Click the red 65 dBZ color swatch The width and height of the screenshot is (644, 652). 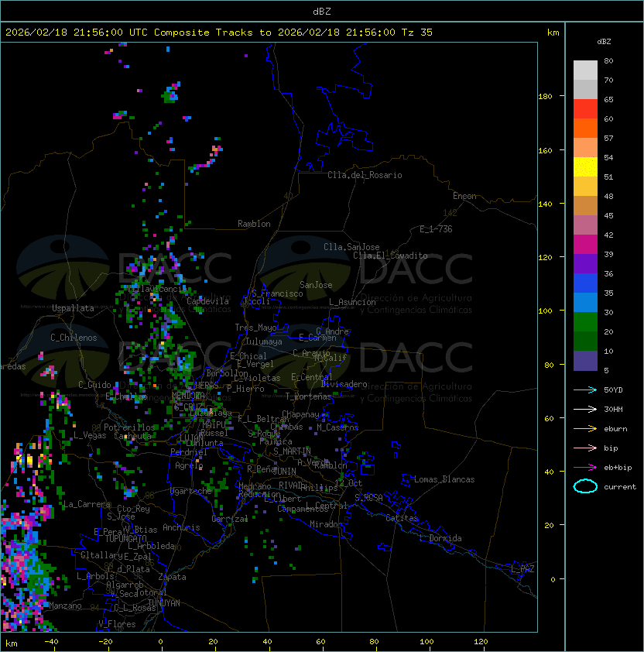pyautogui.click(x=585, y=109)
